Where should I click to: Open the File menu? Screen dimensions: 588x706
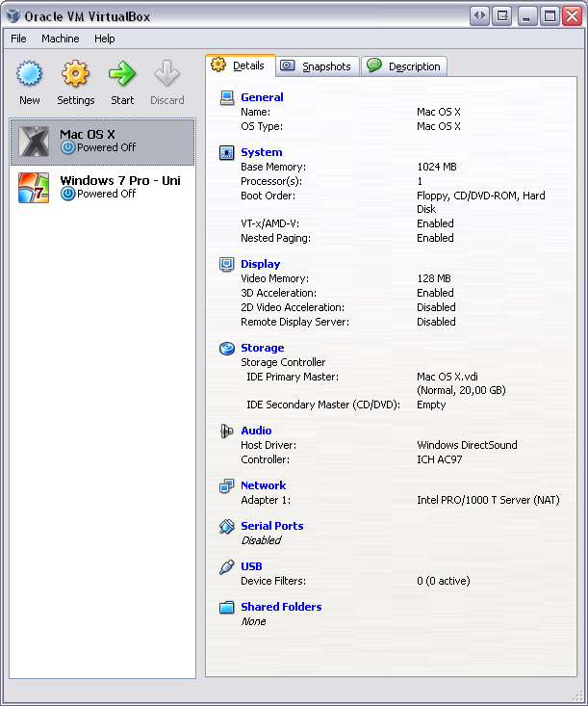(x=18, y=39)
